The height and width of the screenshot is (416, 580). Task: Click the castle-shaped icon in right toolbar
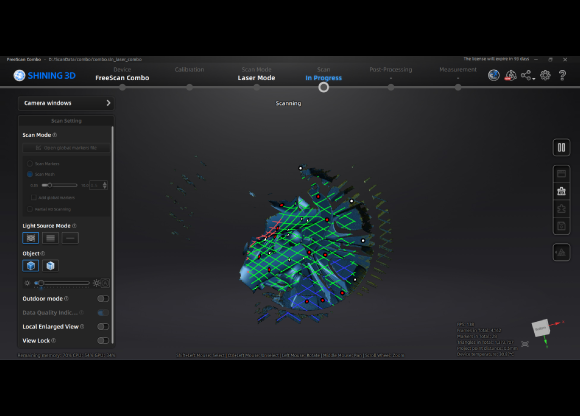coord(561,191)
